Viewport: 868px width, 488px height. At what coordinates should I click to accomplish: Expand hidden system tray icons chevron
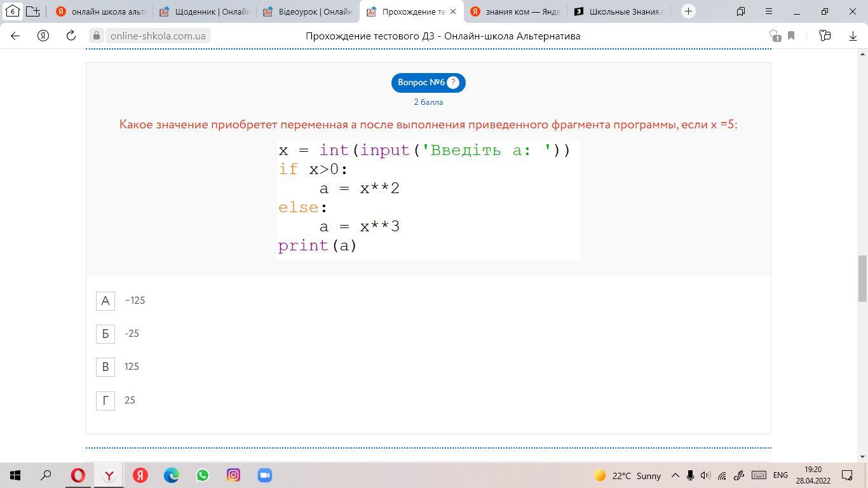tap(675, 475)
